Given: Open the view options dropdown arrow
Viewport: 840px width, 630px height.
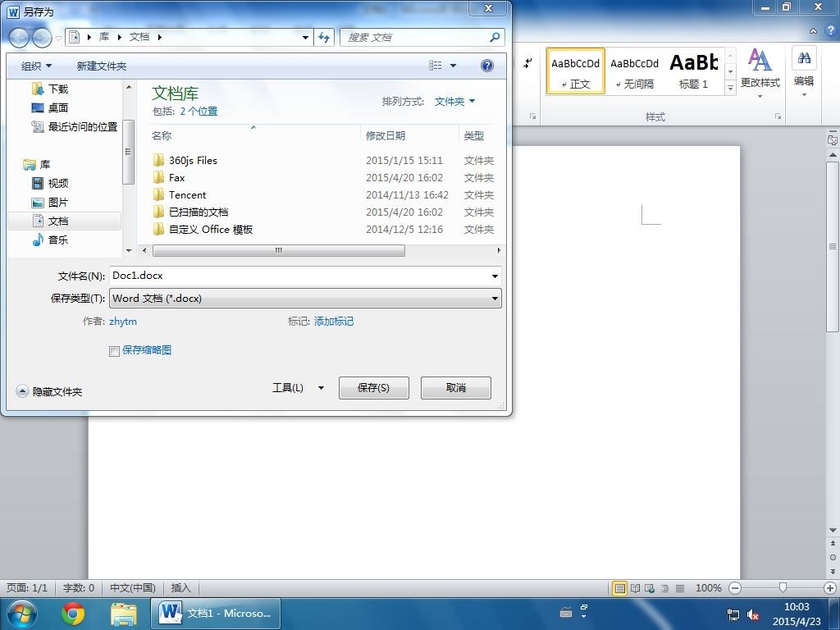Looking at the screenshot, I should (453, 66).
